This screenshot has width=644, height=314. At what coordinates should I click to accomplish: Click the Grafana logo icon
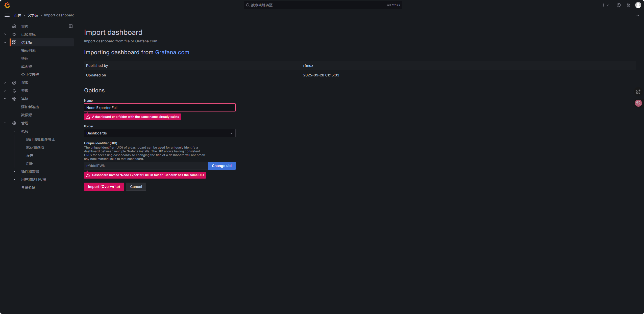(x=7, y=5)
